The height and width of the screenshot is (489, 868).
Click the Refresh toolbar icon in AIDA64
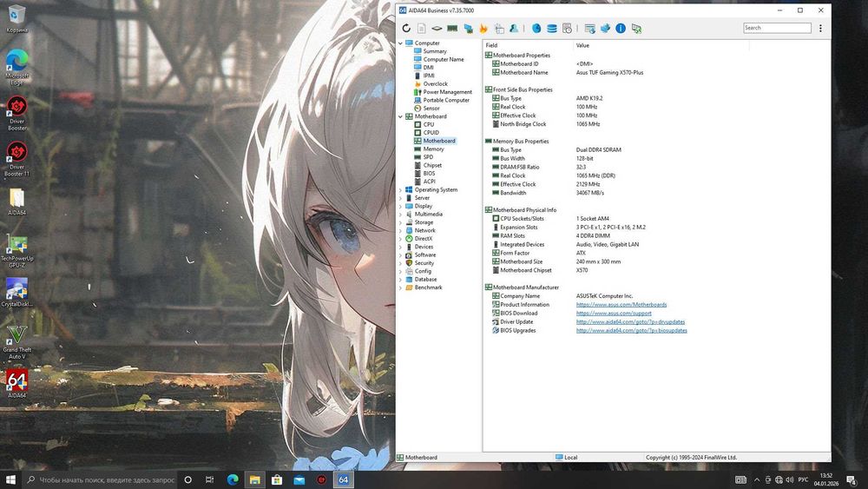(x=406, y=29)
